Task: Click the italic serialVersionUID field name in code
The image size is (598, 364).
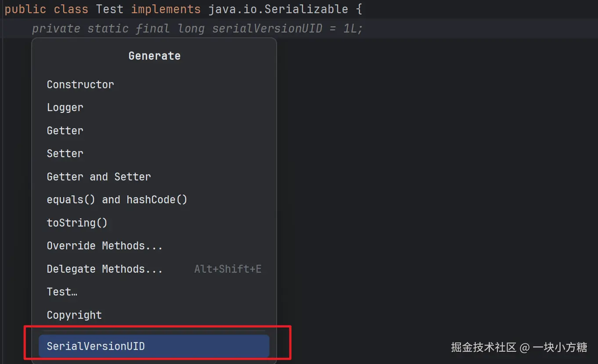Action: (268, 29)
